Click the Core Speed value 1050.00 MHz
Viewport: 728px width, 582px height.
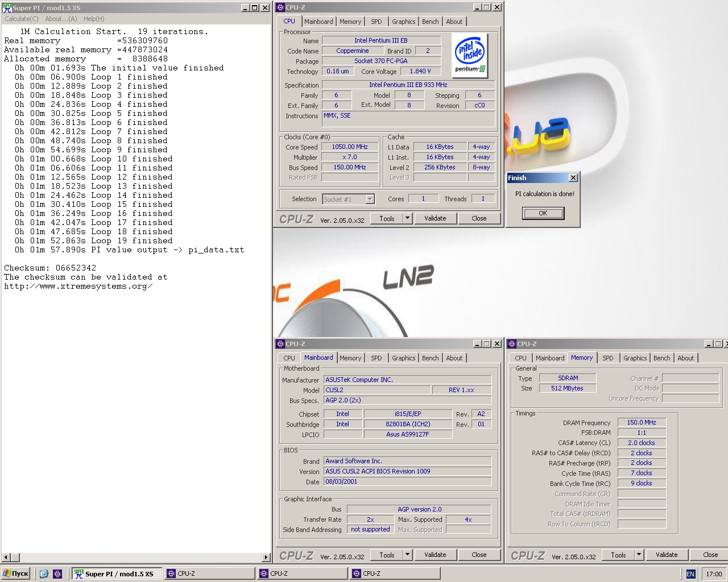[350, 147]
